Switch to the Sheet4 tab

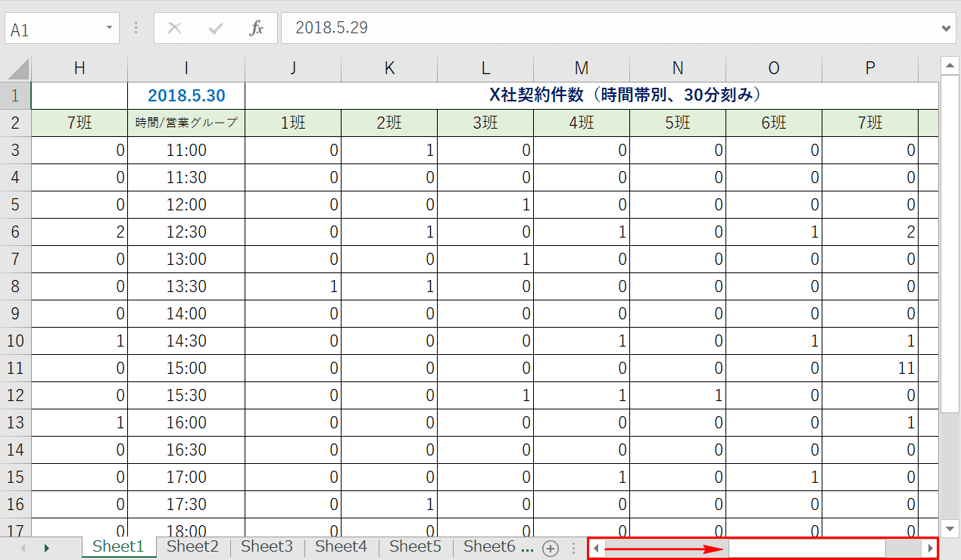coord(341,546)
